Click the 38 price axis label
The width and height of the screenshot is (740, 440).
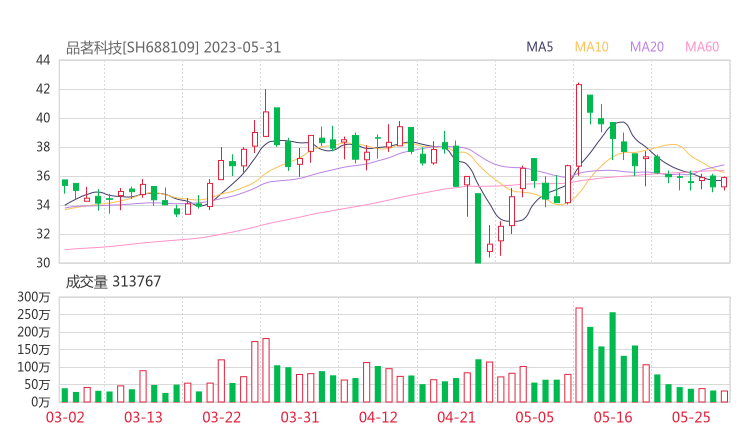pos(43,147)
